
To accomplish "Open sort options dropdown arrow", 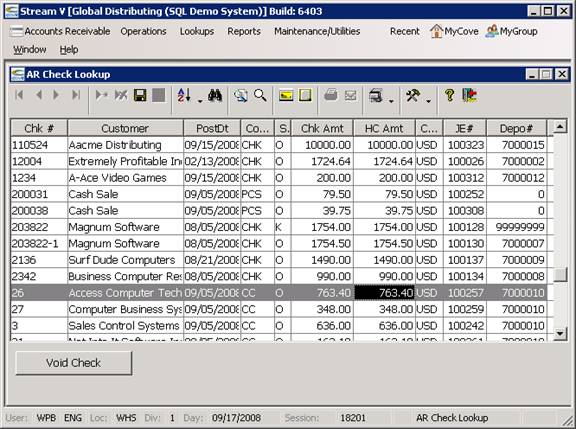I will point(200,101).
